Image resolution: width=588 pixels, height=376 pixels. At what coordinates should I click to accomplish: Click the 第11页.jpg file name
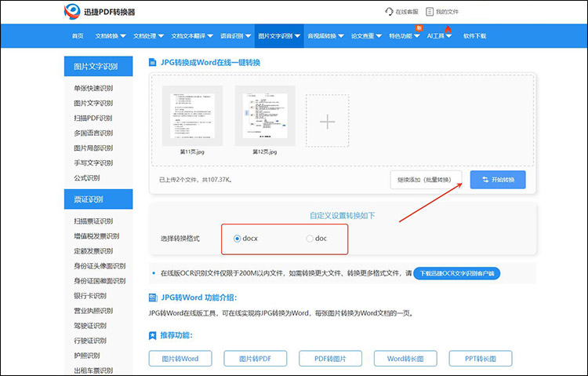tap(192, 152)
